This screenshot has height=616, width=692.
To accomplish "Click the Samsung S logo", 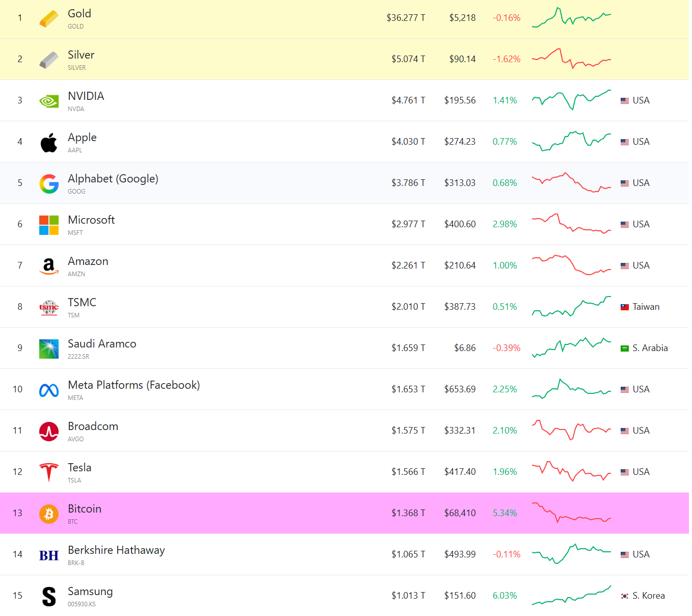I will pos(49,596).
